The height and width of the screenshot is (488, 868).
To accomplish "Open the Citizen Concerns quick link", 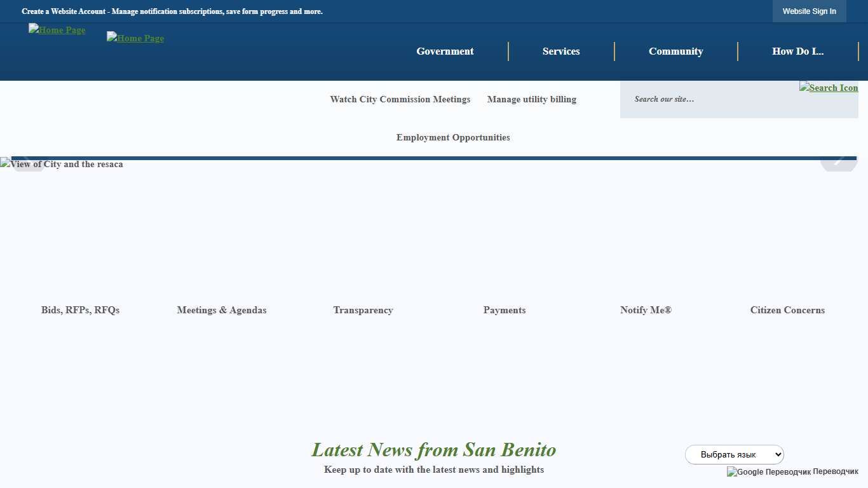I will tap(787, 310).
